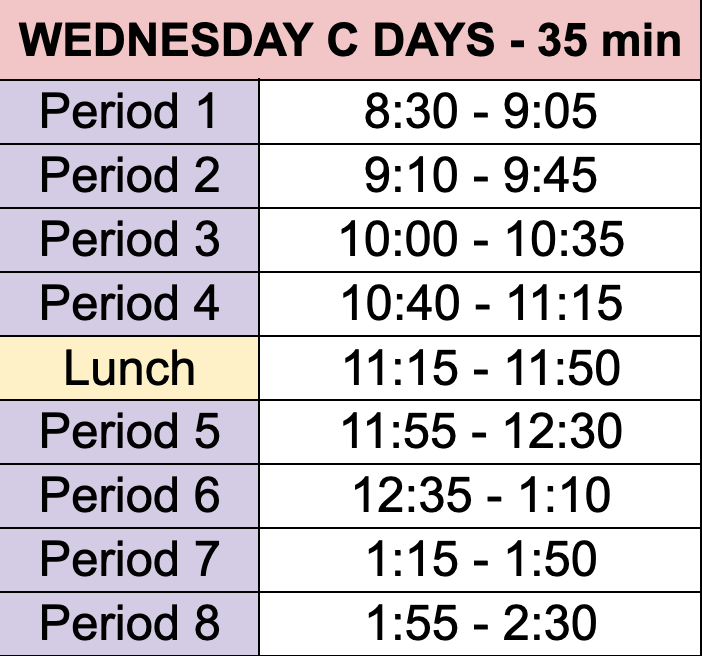Image resolution: width=702 pixels, height=656 pixels.
Task: Select the 1:55 - 2:30 time cell
Action: [x=480, y=624]
